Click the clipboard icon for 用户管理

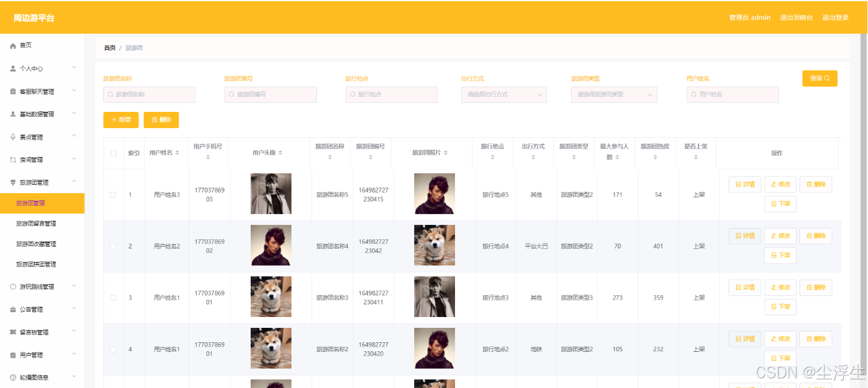click(x=13, y=355)
